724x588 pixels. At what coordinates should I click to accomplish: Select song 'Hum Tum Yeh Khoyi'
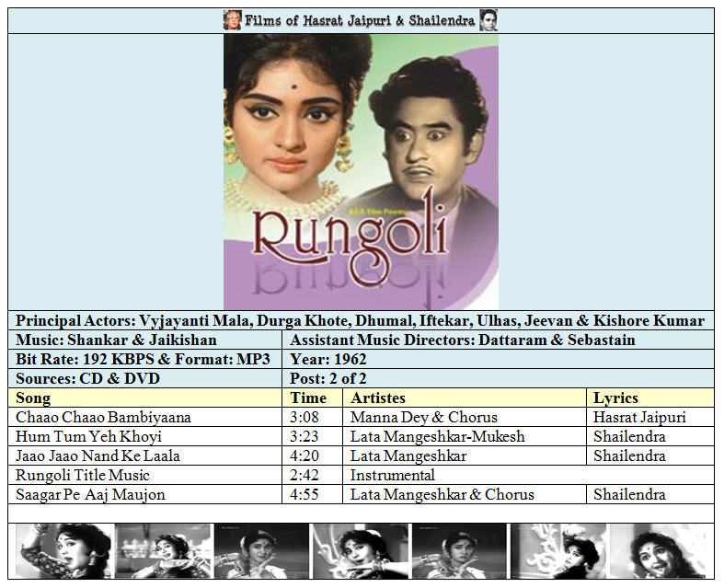pyautogui.click(x=88, y=436)
